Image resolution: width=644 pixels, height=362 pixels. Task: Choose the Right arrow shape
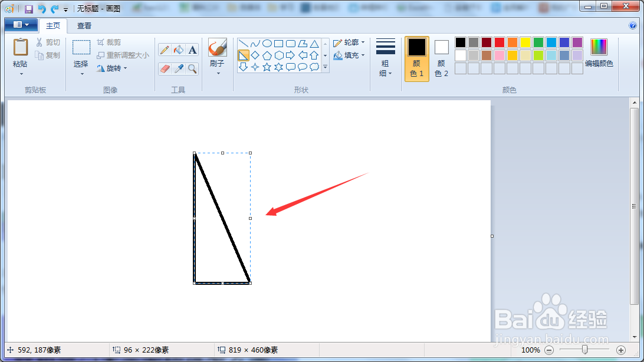pos(291,55)
